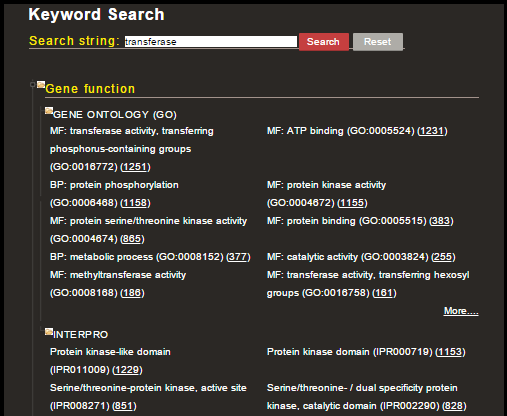Open the 828 IPR002290 catalytic domain link
This screenshot has height=416, width=507.
(454, 406)
